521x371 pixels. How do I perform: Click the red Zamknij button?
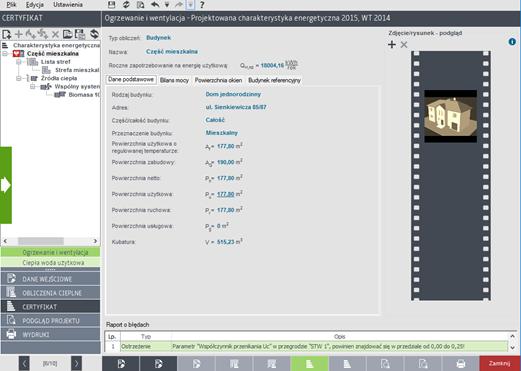pos(500,363)
